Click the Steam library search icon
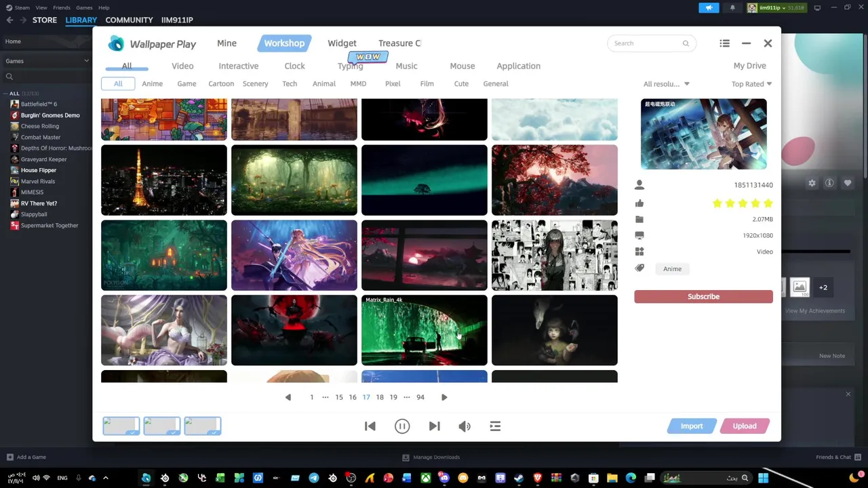Screen dimensions: 868x488 point(9,77)
